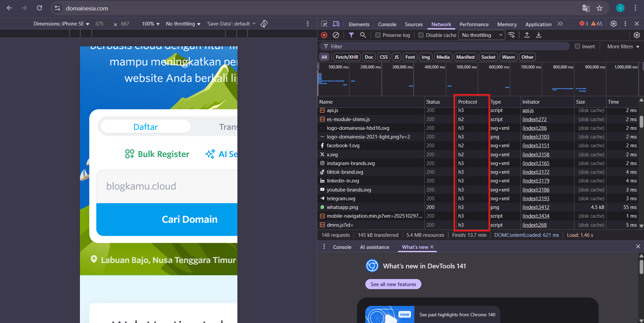Screen dimensions: 644x323
Task: Click the viewport width field showing 375
Action: [x=99, y=24]
